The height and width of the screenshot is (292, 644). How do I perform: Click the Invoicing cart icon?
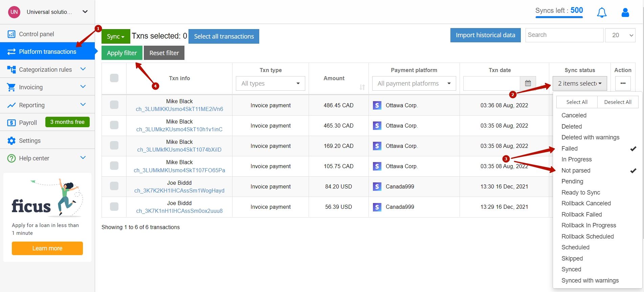click(x=12, y=87)
